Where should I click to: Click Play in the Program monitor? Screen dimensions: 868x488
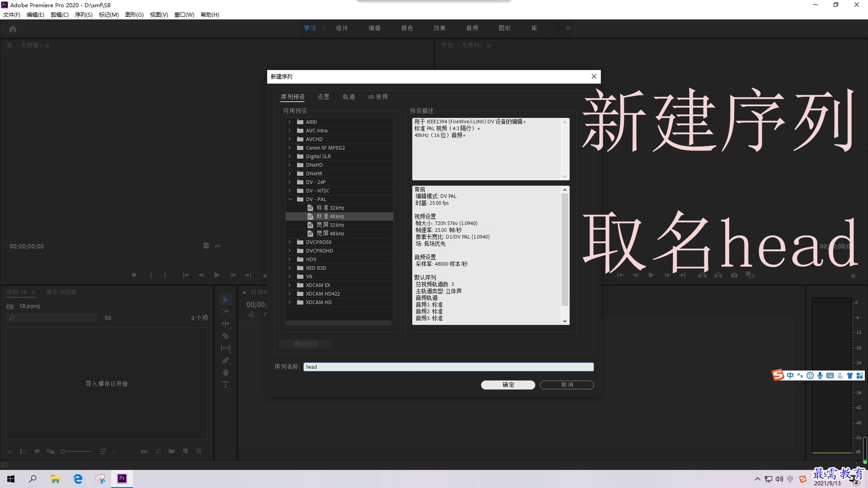[x=651, y=275]
